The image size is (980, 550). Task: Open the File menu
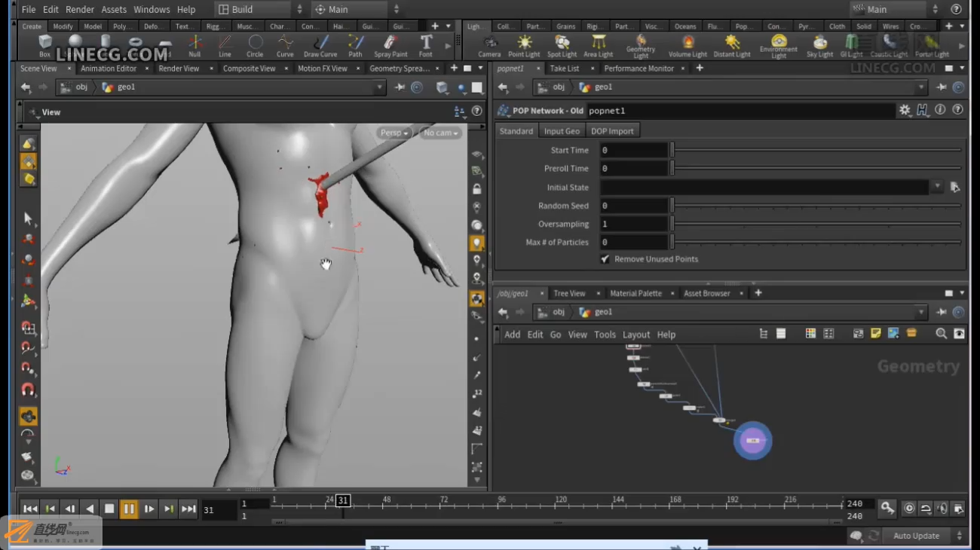pyautogui.click(x=29, y=10)
